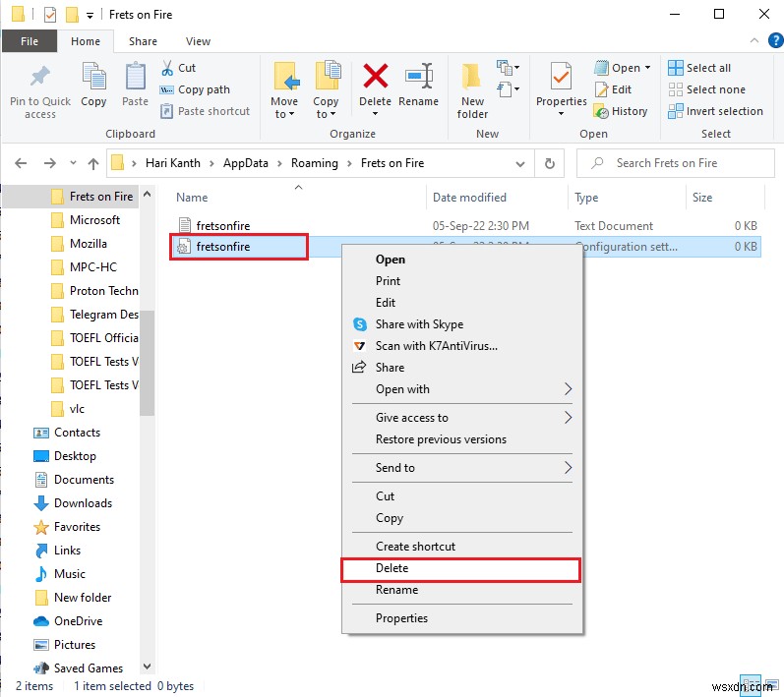Click the Search Frets on Fire field
Screen dimensions: 784x697
[675, 163]
